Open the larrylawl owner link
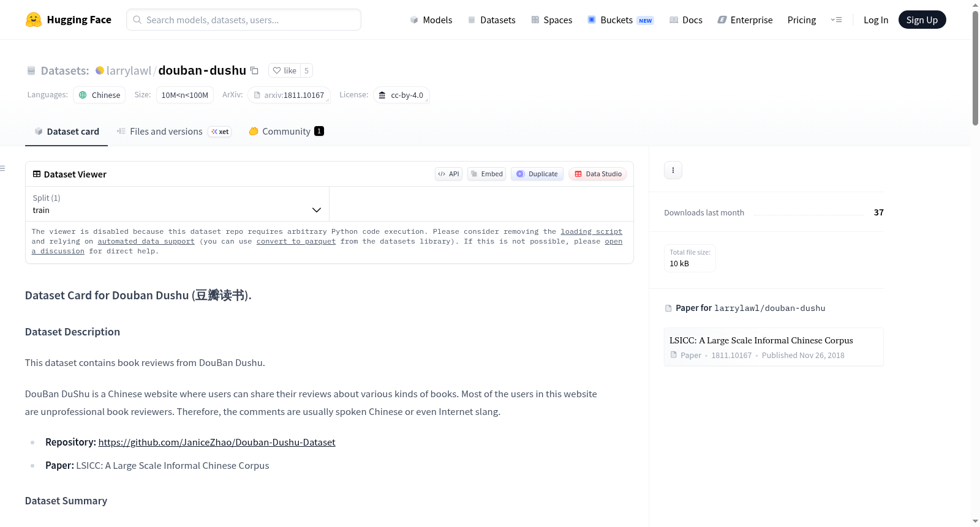Screen dimensions: 980x527 tap(129, 70)
